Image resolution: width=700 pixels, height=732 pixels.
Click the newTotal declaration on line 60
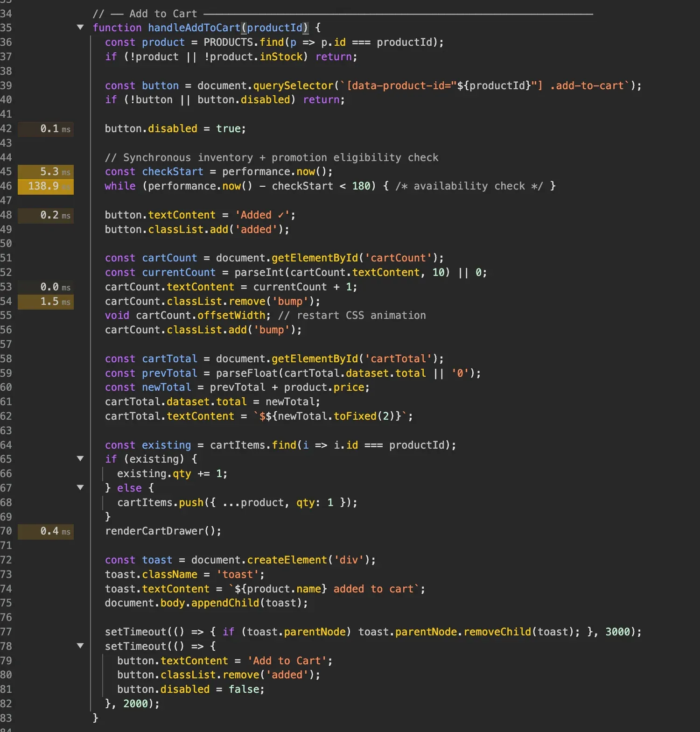pyautogui.click(x=237, y=387)
